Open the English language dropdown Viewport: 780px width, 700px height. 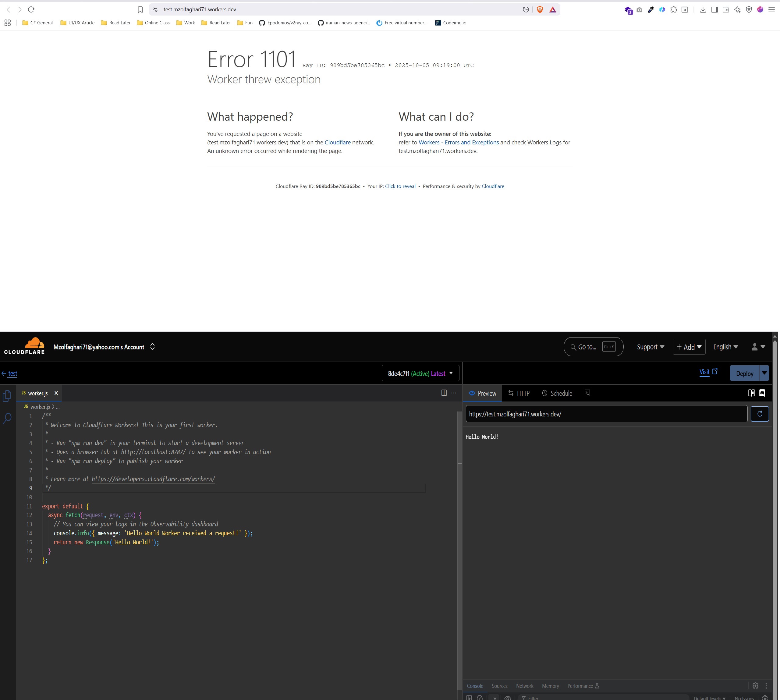pos(725,347)
